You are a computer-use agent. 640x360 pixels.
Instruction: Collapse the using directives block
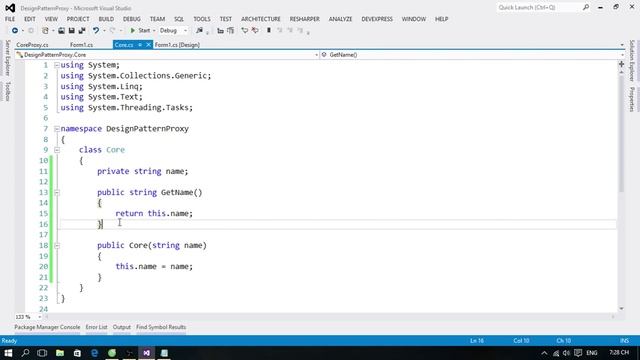57,65
